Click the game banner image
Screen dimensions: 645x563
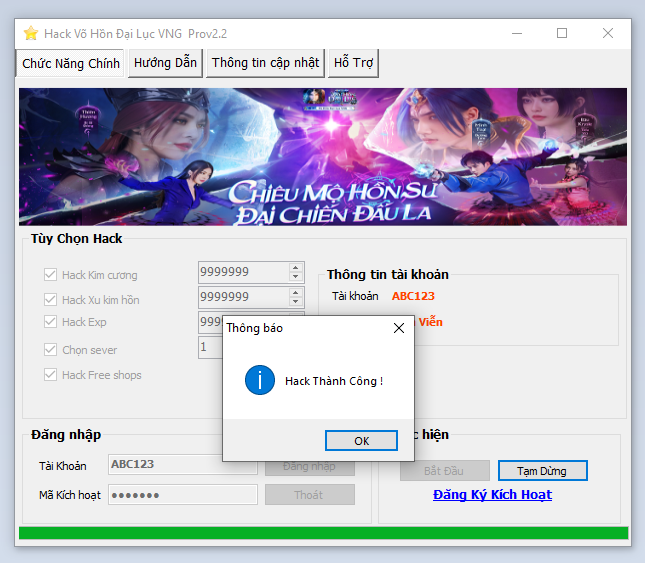pos(323,157)
